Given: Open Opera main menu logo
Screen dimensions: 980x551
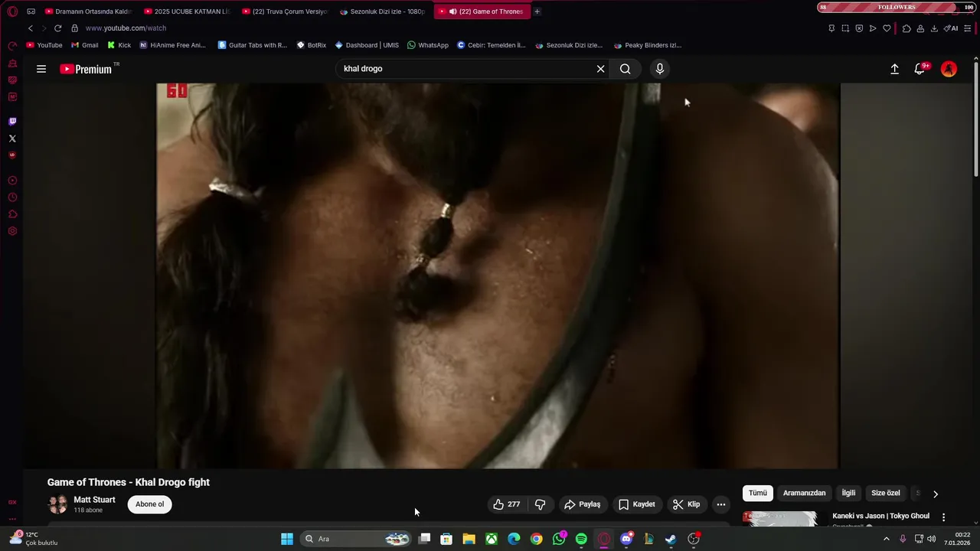Looking at the screenshot, I should 12,11.
